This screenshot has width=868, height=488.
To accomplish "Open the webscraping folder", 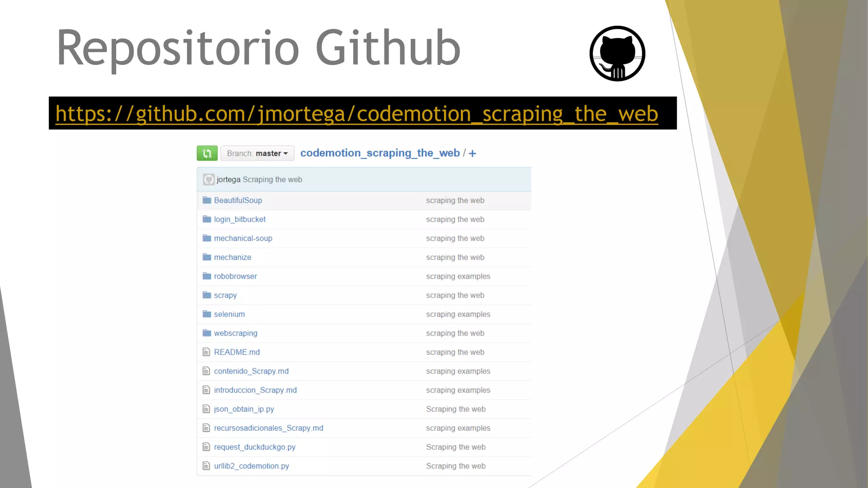I will 235,333.
